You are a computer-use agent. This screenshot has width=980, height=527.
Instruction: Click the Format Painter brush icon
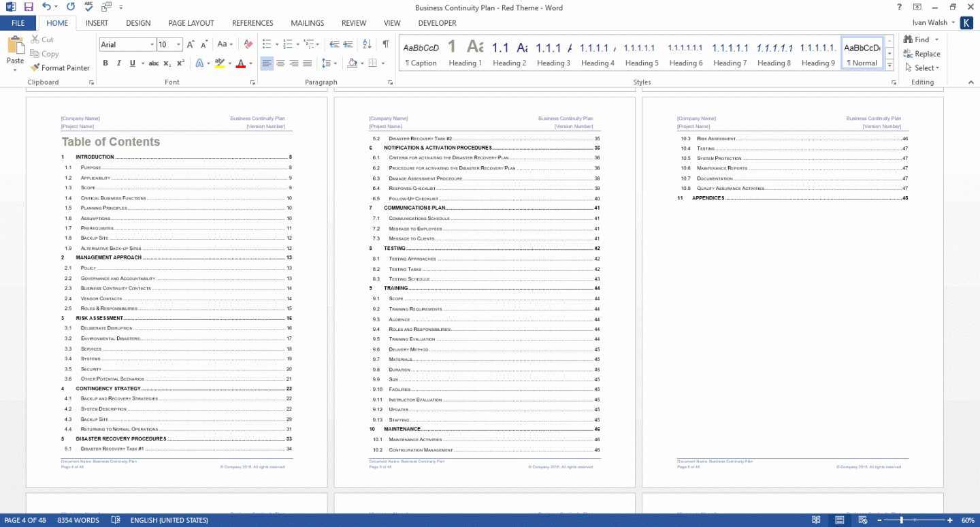coord(35,68)
